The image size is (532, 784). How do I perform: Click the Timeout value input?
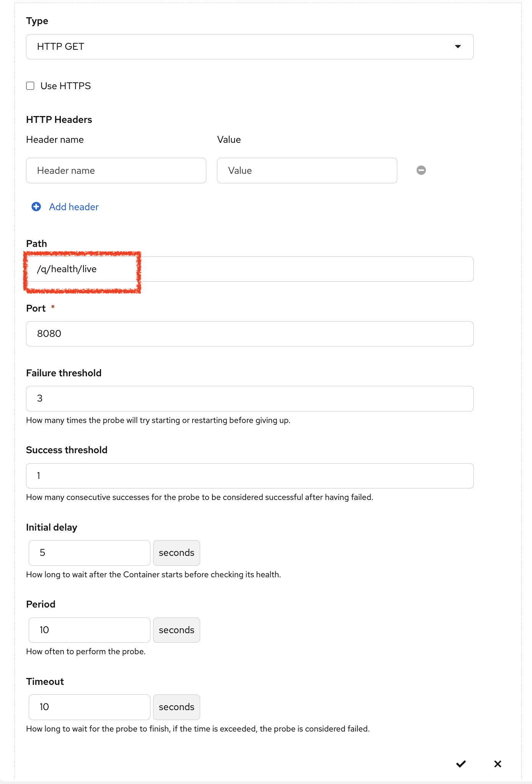tap(89, 707)
